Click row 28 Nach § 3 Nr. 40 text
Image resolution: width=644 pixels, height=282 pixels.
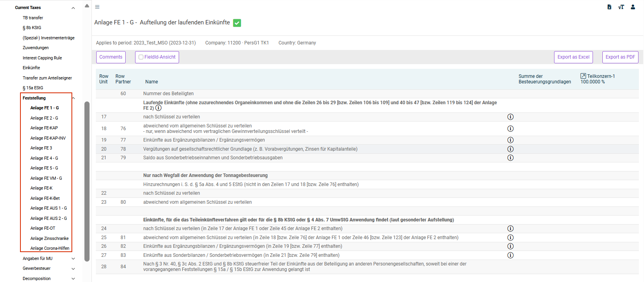coord(305,267)
